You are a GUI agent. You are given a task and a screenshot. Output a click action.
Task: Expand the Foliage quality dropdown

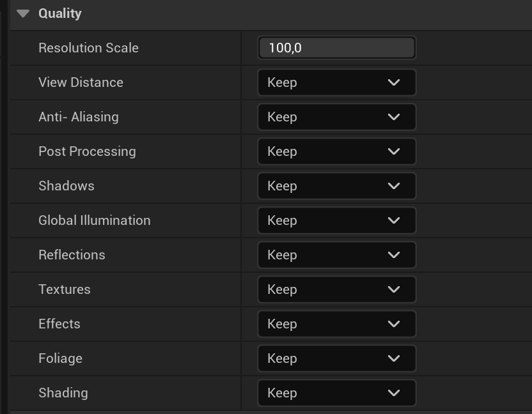coord(336,358)
